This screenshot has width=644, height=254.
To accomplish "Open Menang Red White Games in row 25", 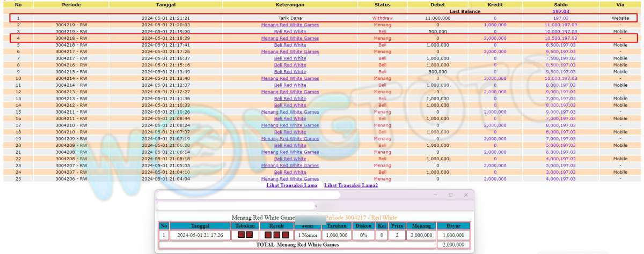I will [x=290, y=179].
